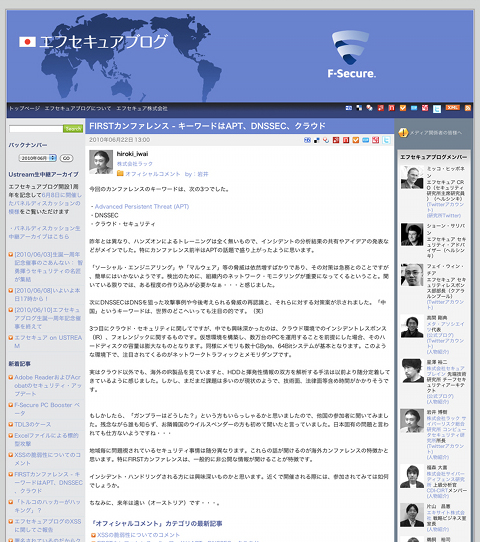This screenshot has width=480, height=542.
Task: Click the hiroki_iwai author photo
Action: [x=101, y=162]
